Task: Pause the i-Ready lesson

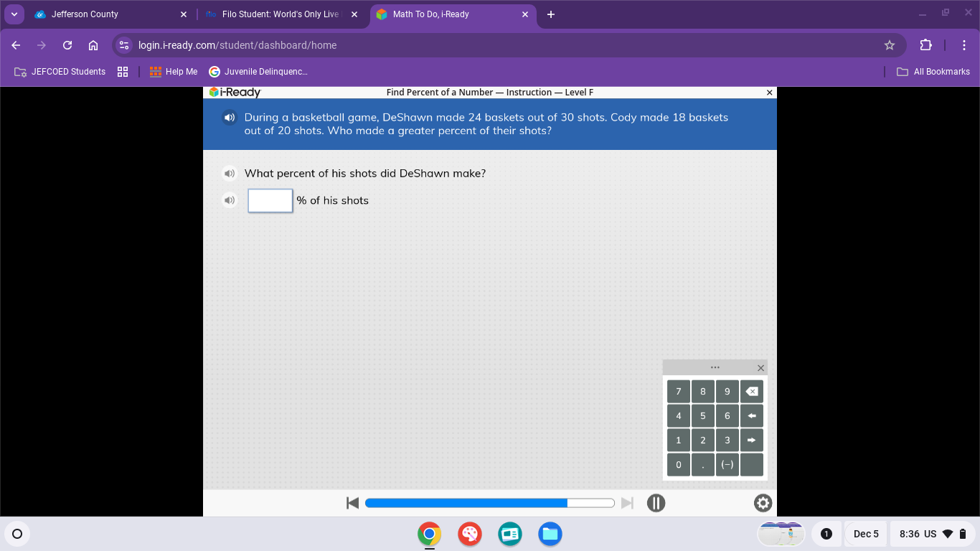Action: point(656,503)
